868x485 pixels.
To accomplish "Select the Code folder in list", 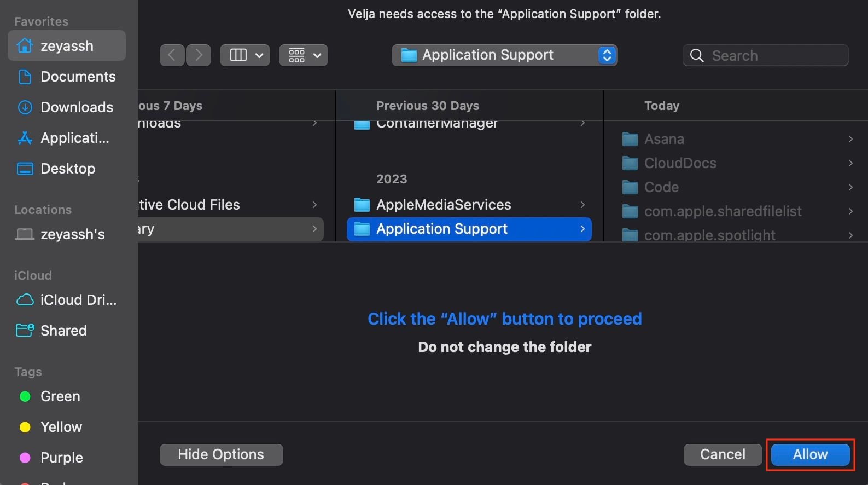I will (661, 187).
